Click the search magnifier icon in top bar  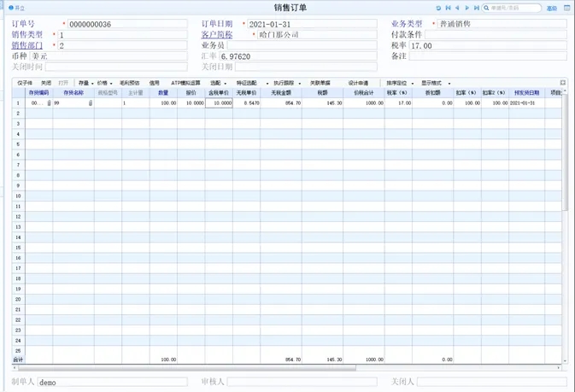(486, 8)
